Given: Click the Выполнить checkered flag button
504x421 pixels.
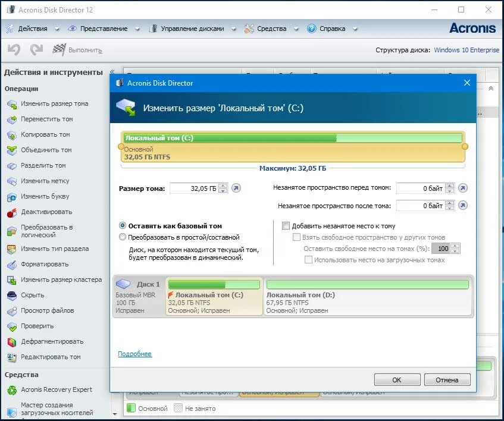Looking at the screenshot, I should click(77, 50).
